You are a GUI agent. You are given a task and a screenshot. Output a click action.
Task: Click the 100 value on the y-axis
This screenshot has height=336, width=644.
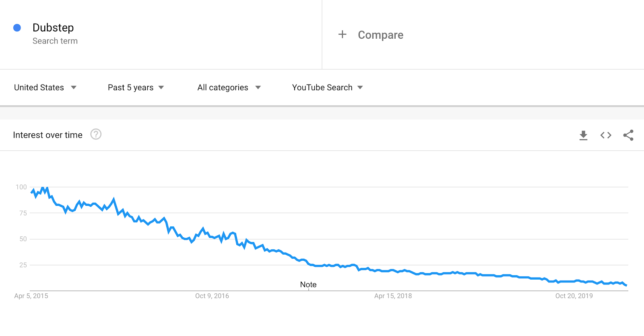click(x=21, y=187)
